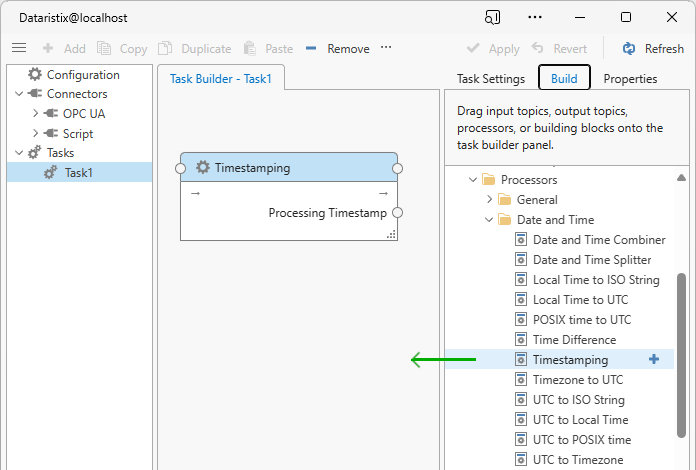Screen dimensions: 696x470
Task: Select Configuration in the left tree
Action: tap(82, 75)
